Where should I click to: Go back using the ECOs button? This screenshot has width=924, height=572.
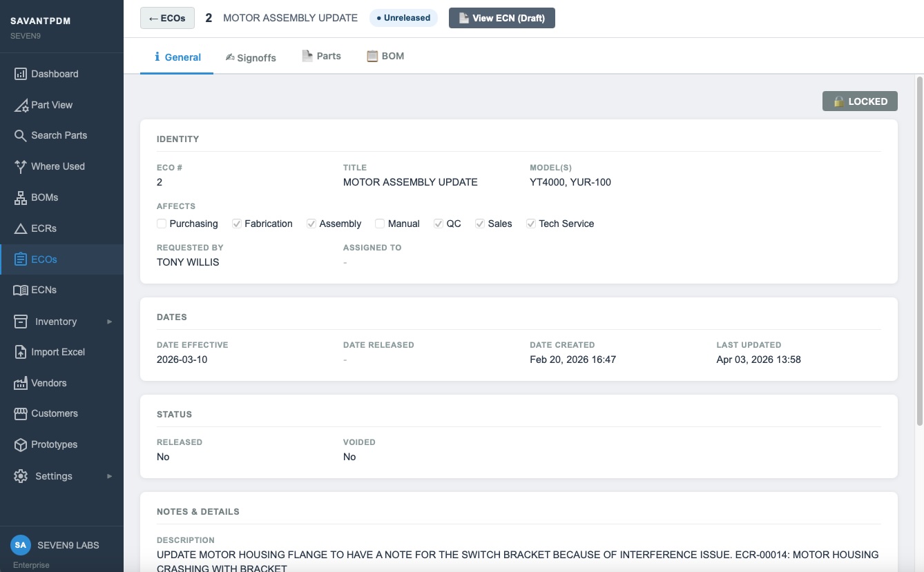click(167, 18)
